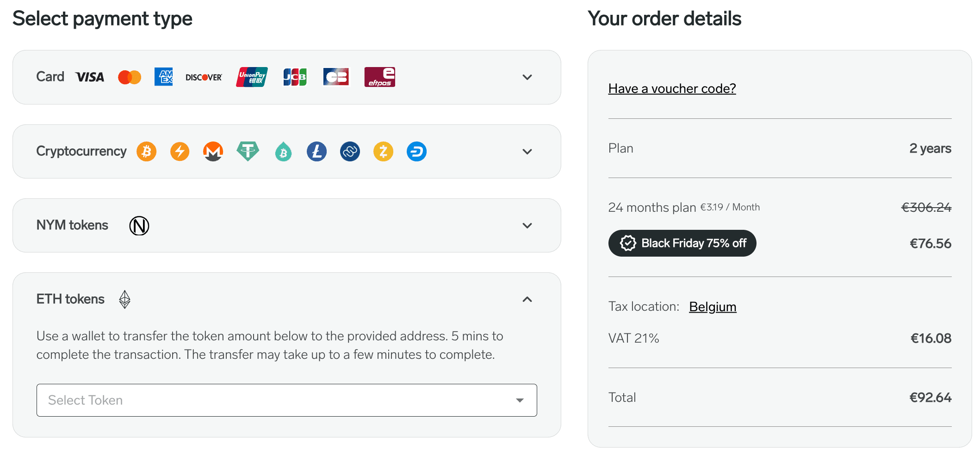Click the Ethereum diamond icon

(124, 300)
